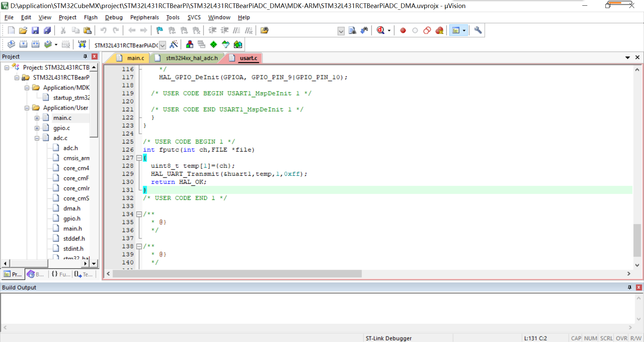This screenshot has height=342, width=644.
Task: Open the SVCS menu
Action: (x=194, y=17)
